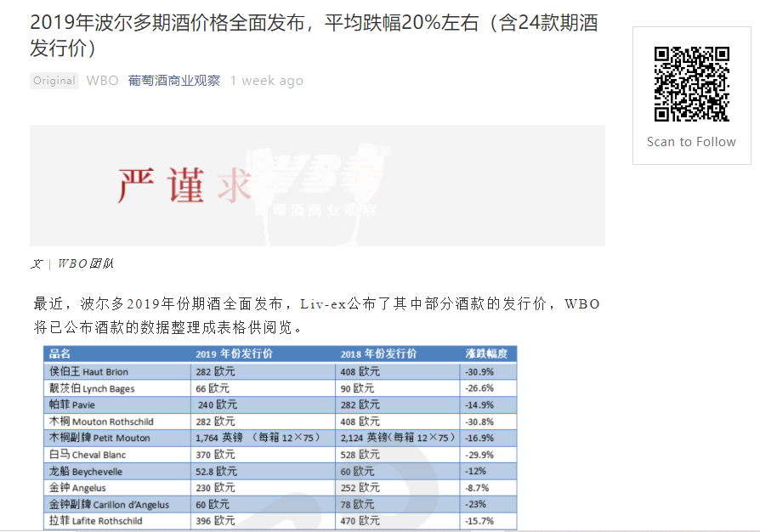Click the -30.9% value for Haut Brion

(x=479, y=372)
